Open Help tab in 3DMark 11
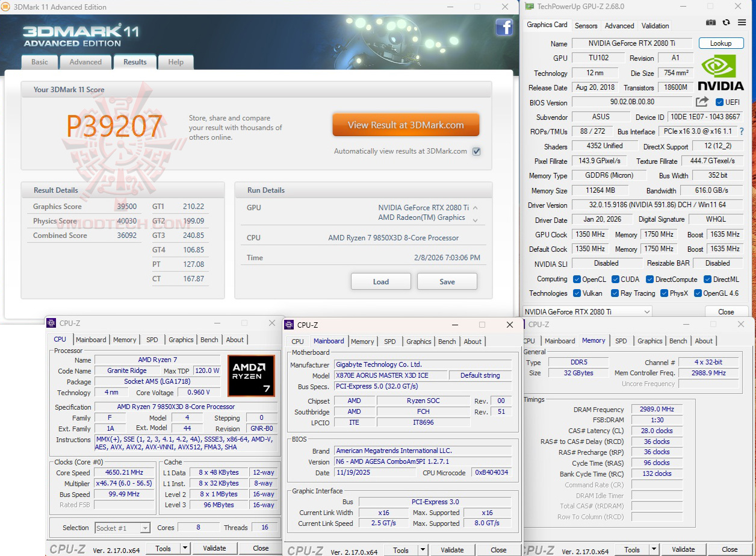The height and width of the screenshot is (556, 756). [176, 62]
